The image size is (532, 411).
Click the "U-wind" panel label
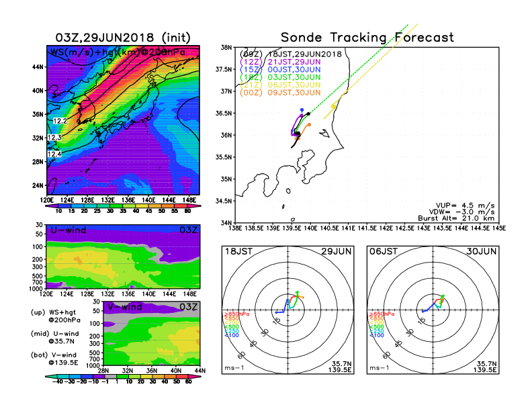coord(69,230)
